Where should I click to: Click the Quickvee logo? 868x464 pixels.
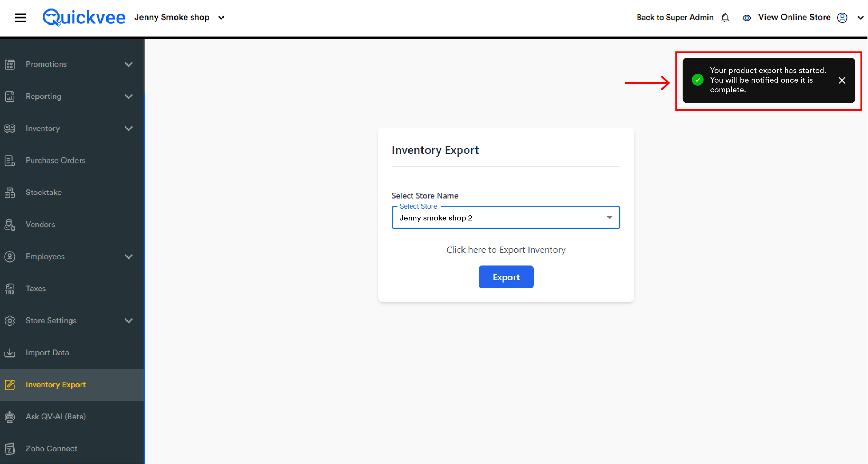pos(84,17)
